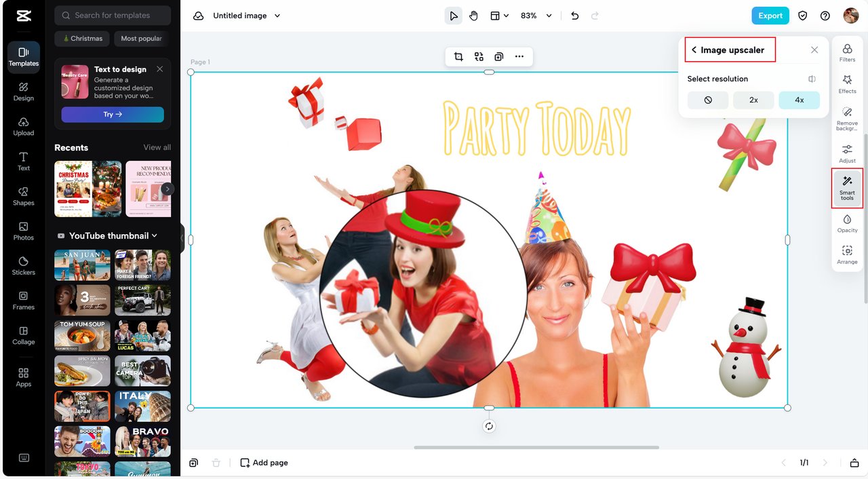This screenshot has height=479, width=868.
Task: Close the Text to design card
Action: (160, 69)
